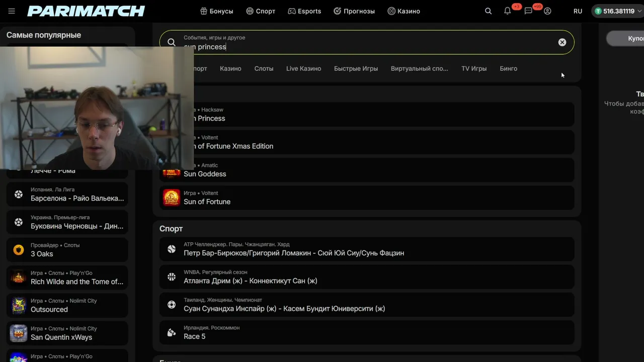Open the 3 Oaks provider entry
The height and width of the screenshot is (362, 644).
point(67,250)
